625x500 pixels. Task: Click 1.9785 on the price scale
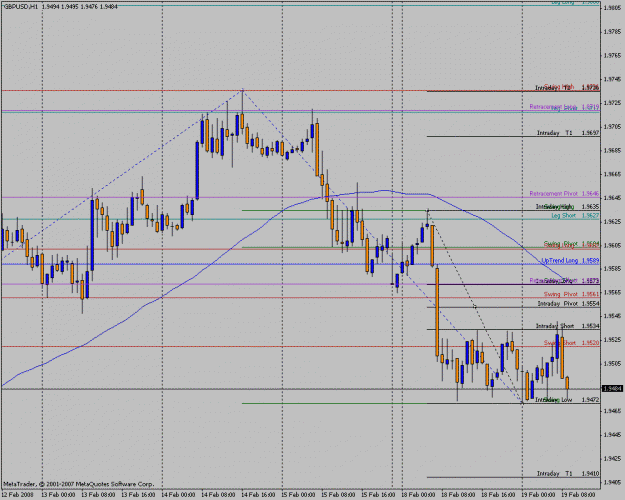pos(613,31)
